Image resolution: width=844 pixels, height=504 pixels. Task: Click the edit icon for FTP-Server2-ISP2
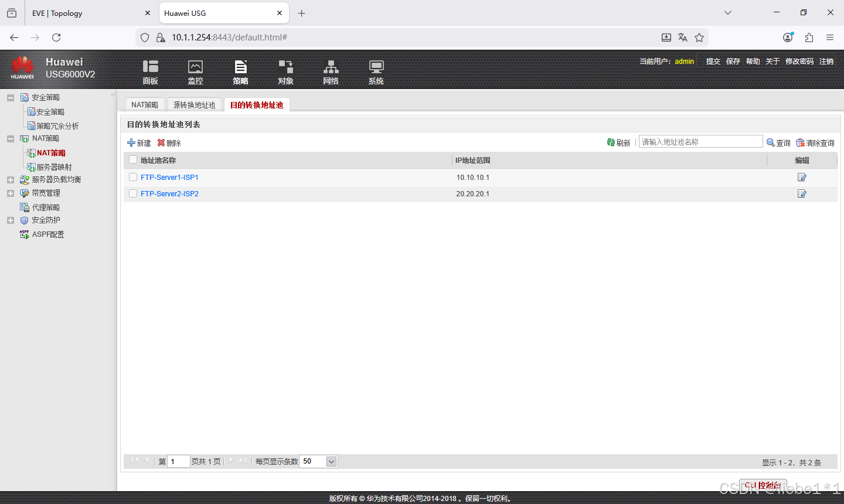click(802, 193)
